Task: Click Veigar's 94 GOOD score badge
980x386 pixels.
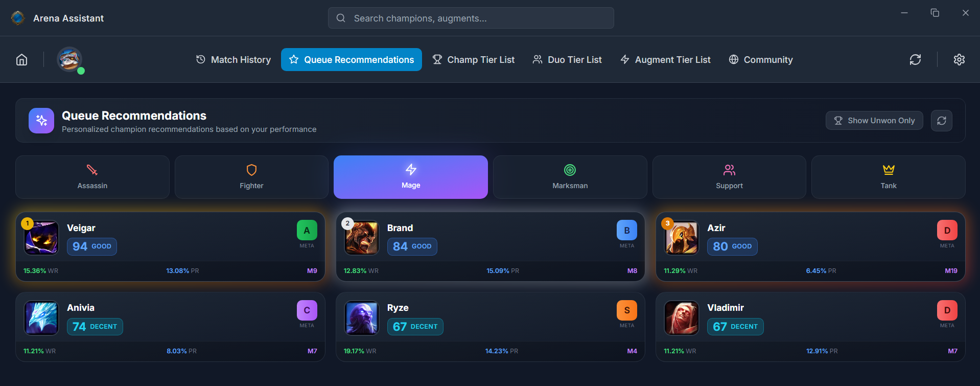Action: 92,246
